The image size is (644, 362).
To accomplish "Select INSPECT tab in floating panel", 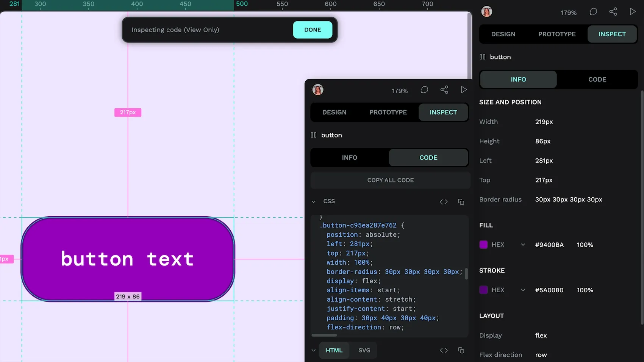I will click(x=443, y=112).
